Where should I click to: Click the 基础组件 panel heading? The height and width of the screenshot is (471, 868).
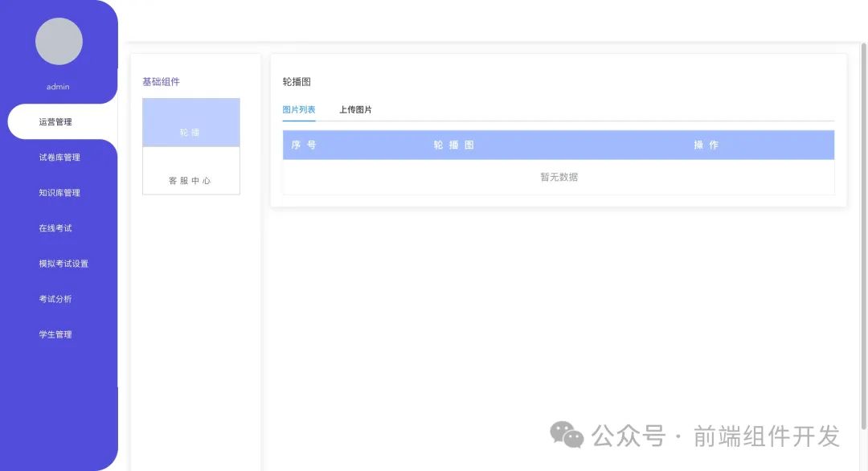(160, 80)
